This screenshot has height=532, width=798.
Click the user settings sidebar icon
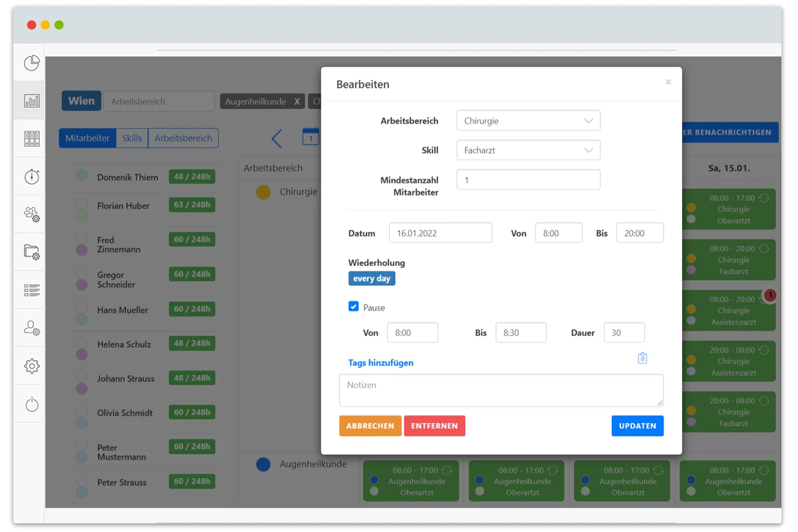tap(31, 327)
